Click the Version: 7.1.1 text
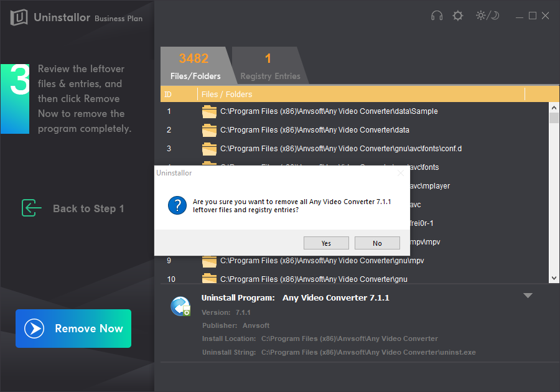Image resolution: width=560 pixels, height=392 pixels. coord(226,312)
